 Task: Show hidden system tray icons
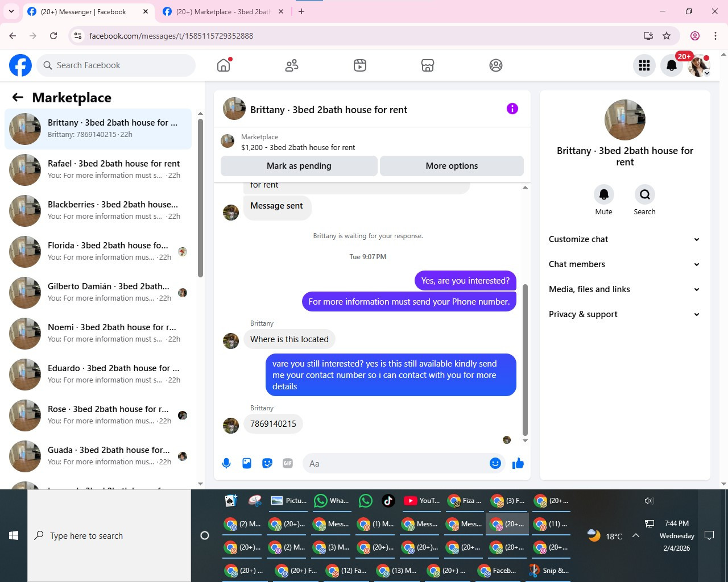[x=636, y=535]
